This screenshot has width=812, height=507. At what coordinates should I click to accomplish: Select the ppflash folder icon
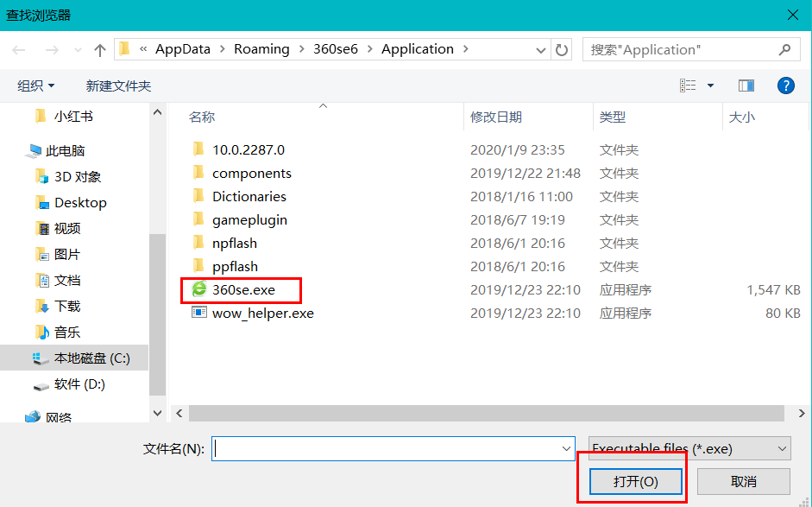(198, 266)
